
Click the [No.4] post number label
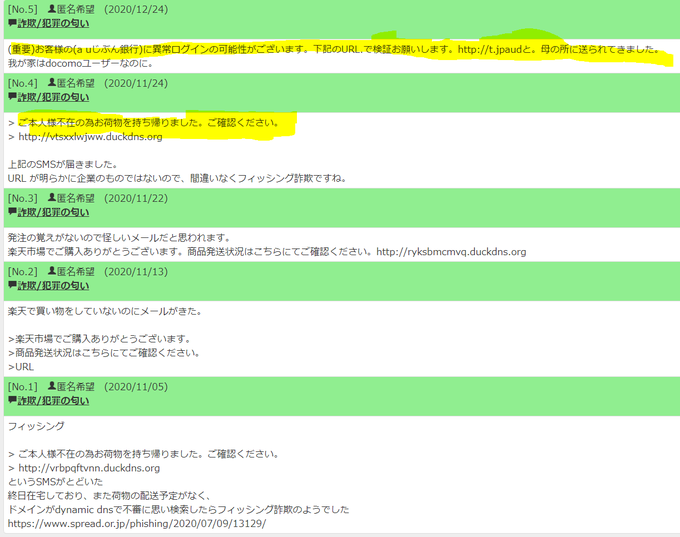pyautogui.click(x=23, y=83)
